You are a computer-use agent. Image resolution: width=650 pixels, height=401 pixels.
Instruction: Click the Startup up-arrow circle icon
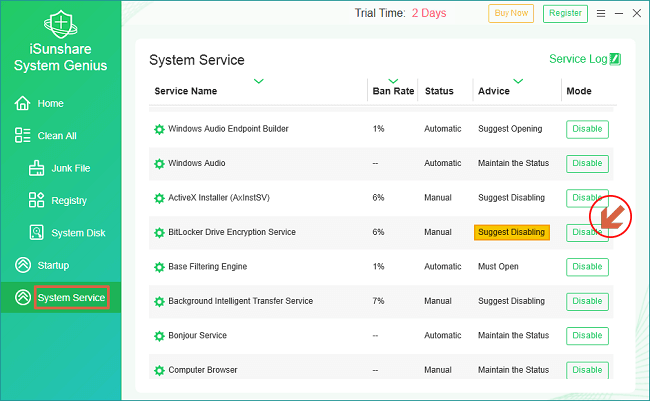(x=23, y=265)
